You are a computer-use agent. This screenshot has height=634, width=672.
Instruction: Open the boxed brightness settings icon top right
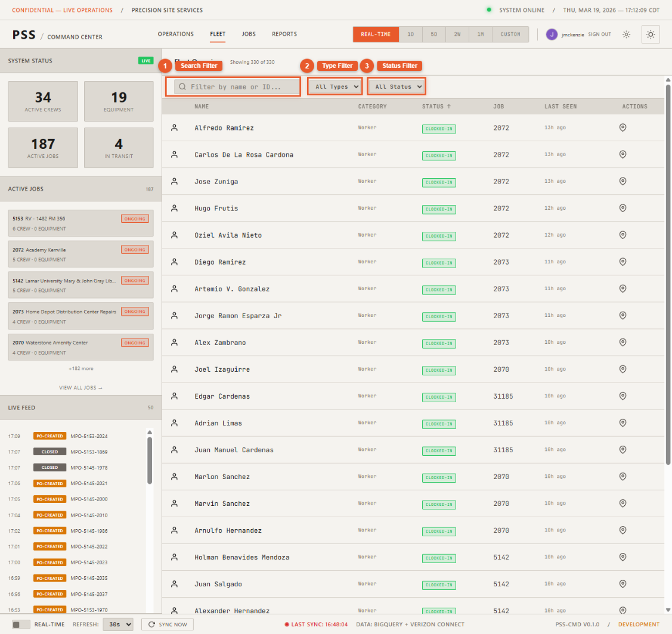651,34
